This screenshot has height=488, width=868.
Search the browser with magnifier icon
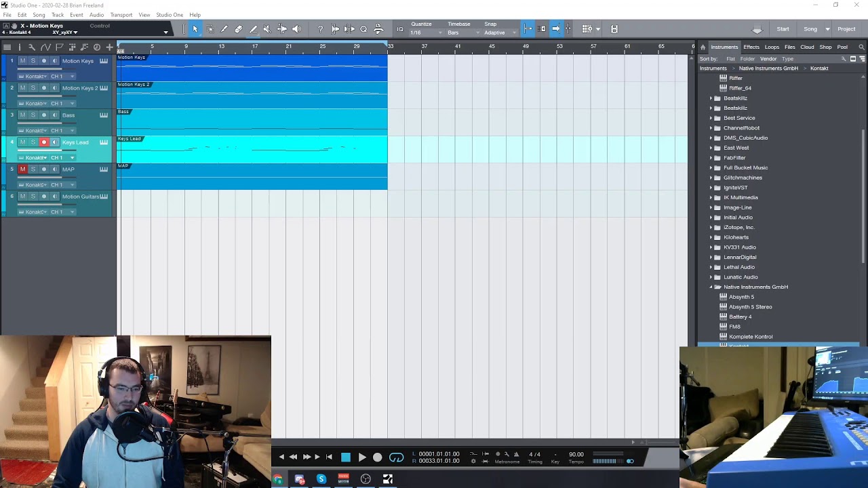861,47
